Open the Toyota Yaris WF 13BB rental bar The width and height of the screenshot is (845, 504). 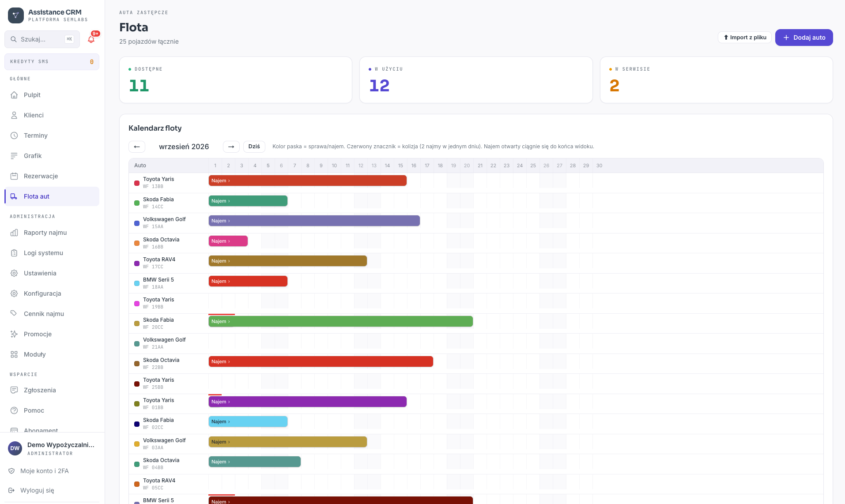tap(308, 181)
